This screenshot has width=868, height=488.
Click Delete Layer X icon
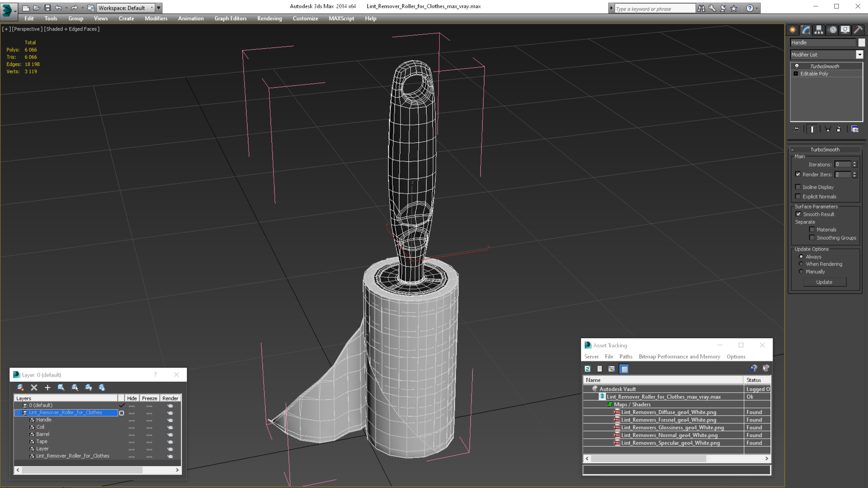(x=34, y=387)
